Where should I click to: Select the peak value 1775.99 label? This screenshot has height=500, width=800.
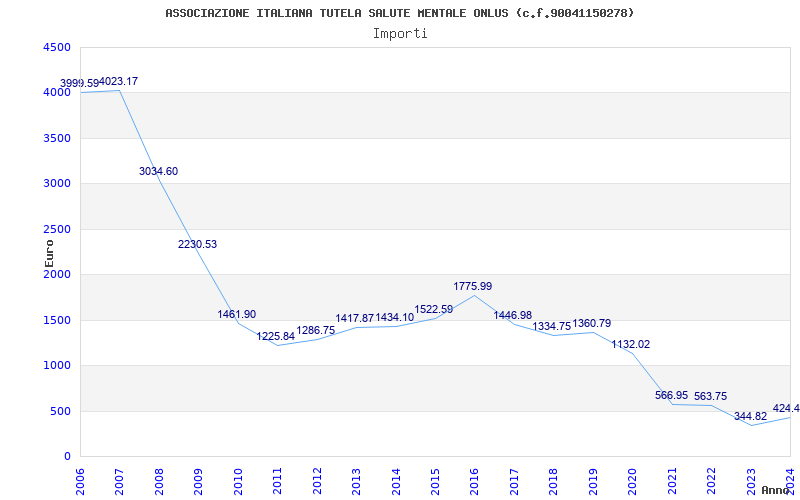coord(473,286)
